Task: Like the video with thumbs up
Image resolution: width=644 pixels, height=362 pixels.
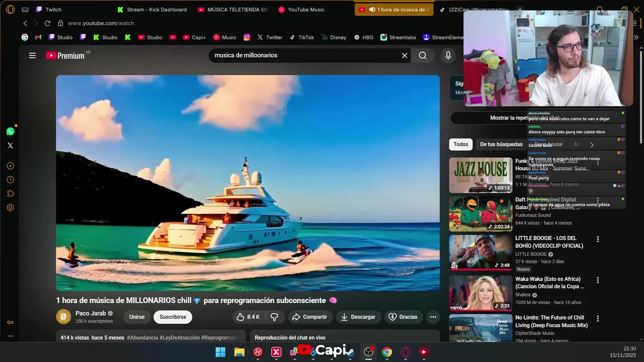Action: pos(248,317)
